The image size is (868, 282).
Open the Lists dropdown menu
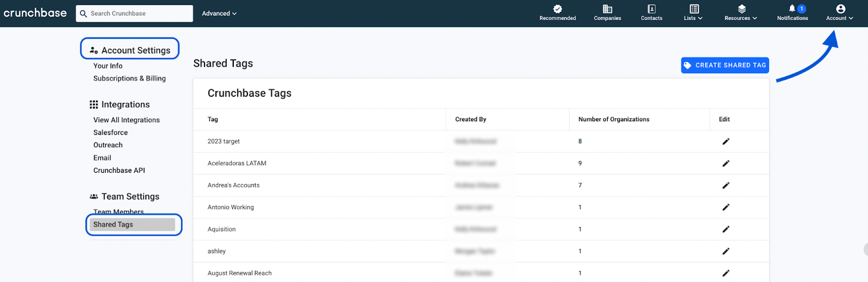[x=693, y=13]
